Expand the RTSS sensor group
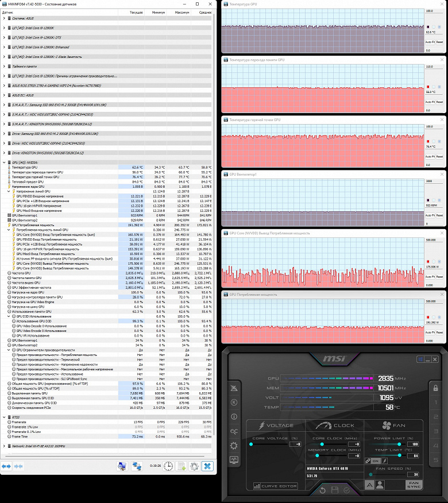The width and height of the screenshot is (448, 503). click(x=4, y=417)
